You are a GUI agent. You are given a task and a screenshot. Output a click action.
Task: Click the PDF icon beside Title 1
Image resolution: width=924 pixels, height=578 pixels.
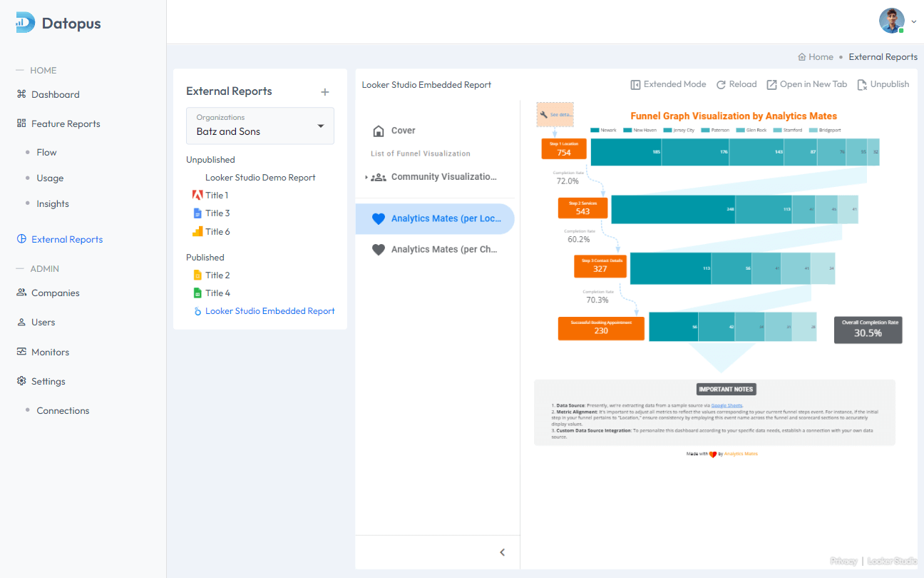(x=197, y=195)
